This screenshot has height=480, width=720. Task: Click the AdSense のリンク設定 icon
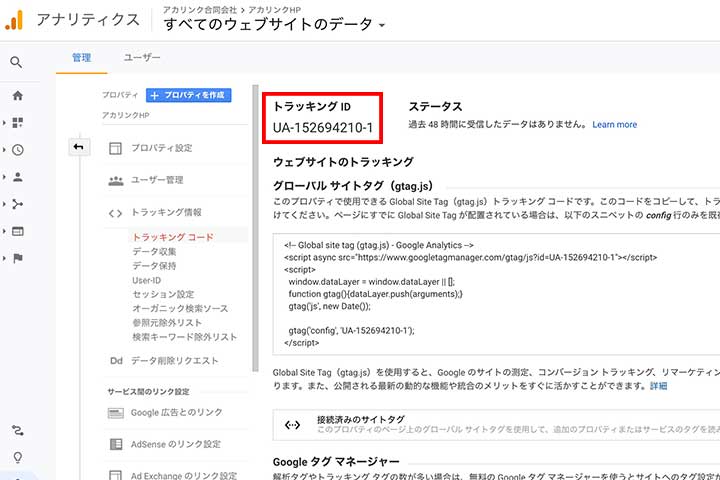116,444
